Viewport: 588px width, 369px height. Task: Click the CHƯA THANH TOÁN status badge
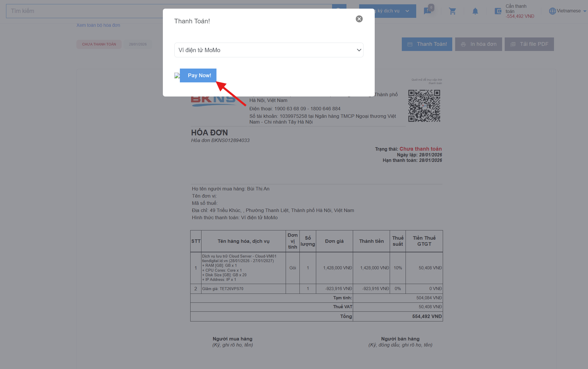pos(99,44)
